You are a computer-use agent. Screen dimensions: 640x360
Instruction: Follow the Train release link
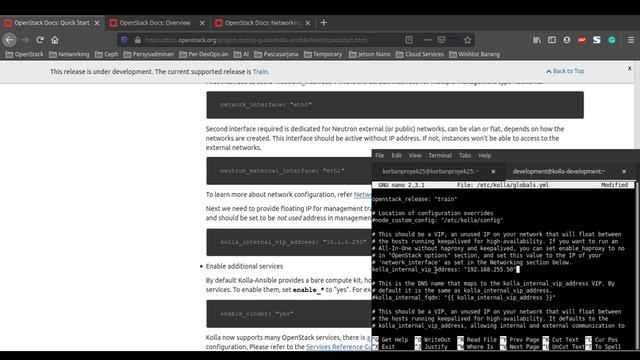[260, 71]
